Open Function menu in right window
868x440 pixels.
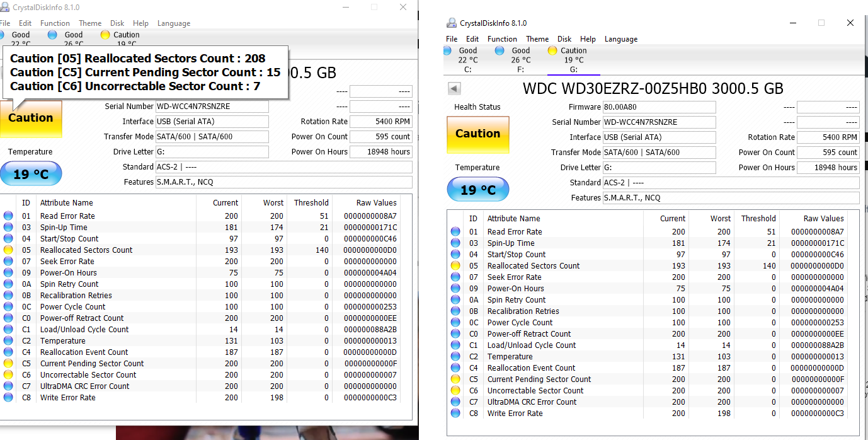(503, 39)
